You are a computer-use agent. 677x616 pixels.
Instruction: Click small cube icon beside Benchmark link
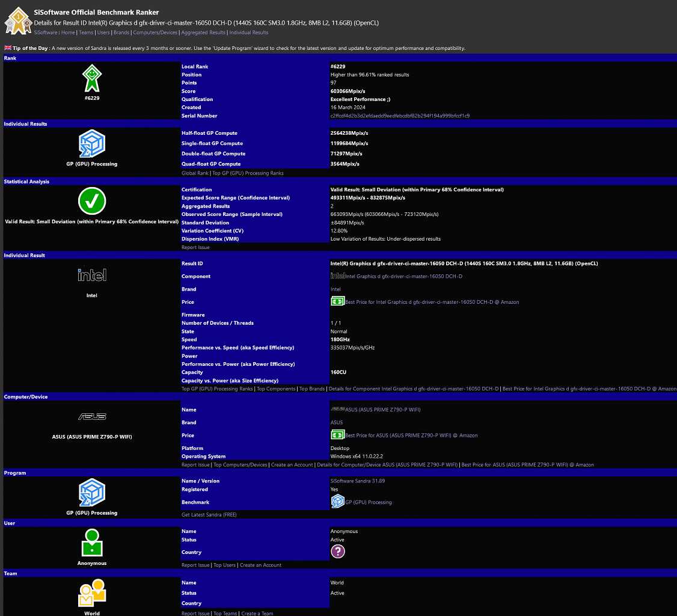[x=338, y=501]
